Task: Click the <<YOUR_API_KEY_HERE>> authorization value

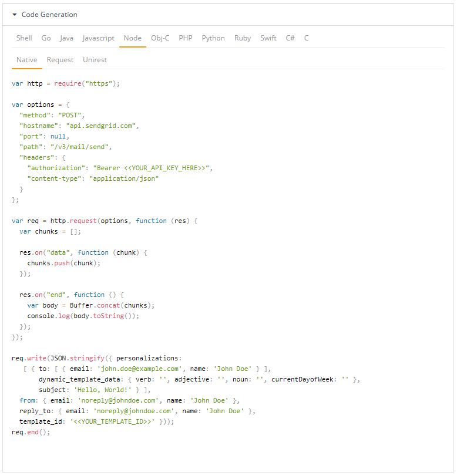Action: click(164, 168)
